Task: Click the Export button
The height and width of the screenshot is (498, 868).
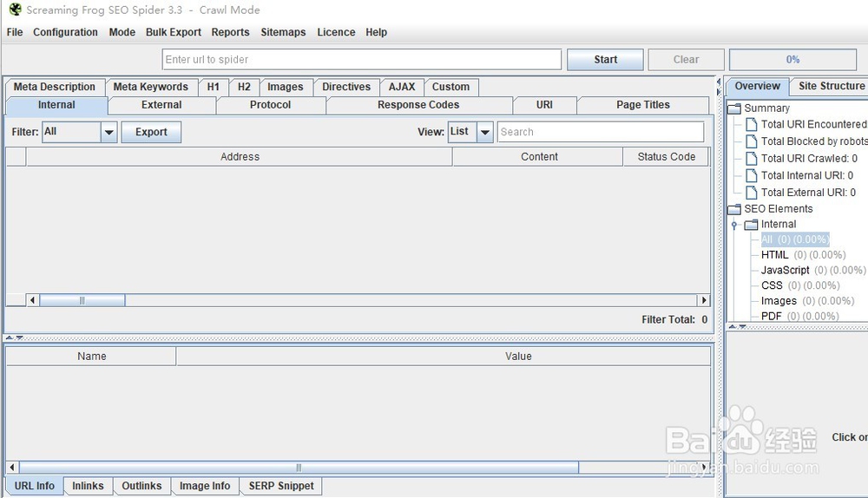Action: [x=151, y=132]
